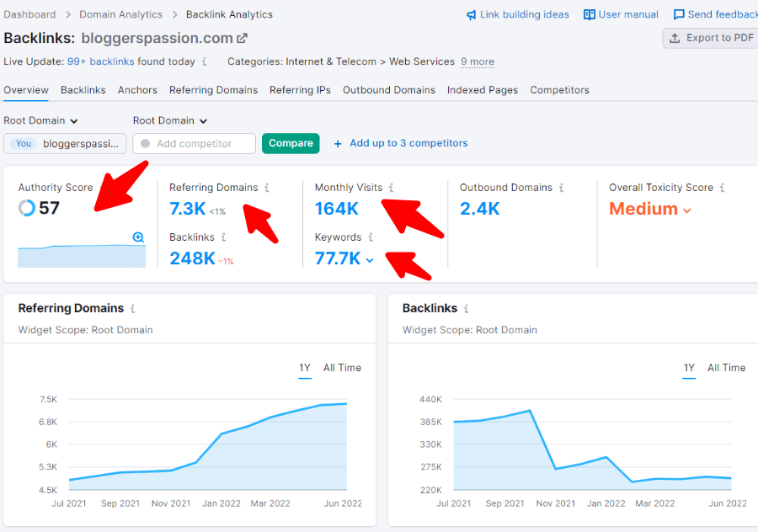Viewport: 758px width, 532px height.
Task: Click info icon beside Overall Toxicity Score
Action: tap(722, 188)
